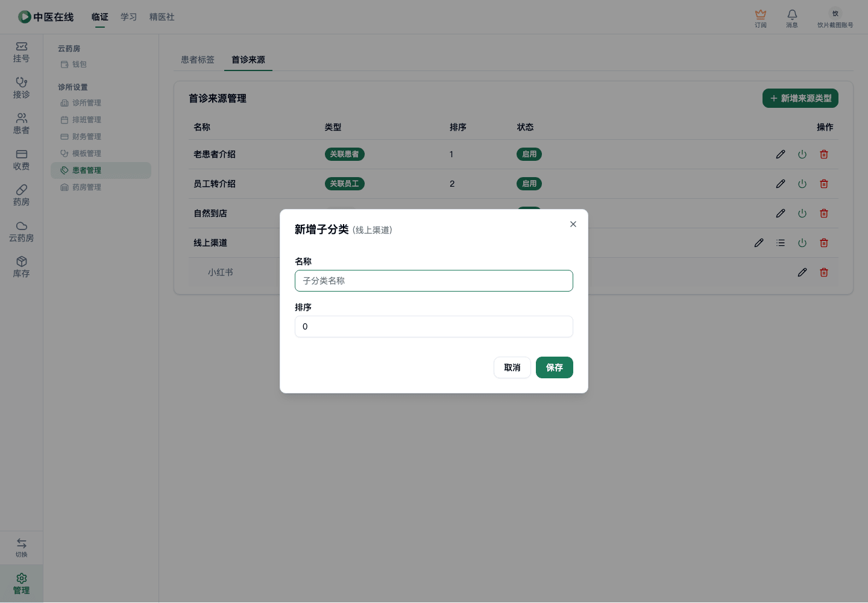The height and width of the screenshot is (603, 868).
Task: Open 药房管理 settings item
Action: pos(81,187)
